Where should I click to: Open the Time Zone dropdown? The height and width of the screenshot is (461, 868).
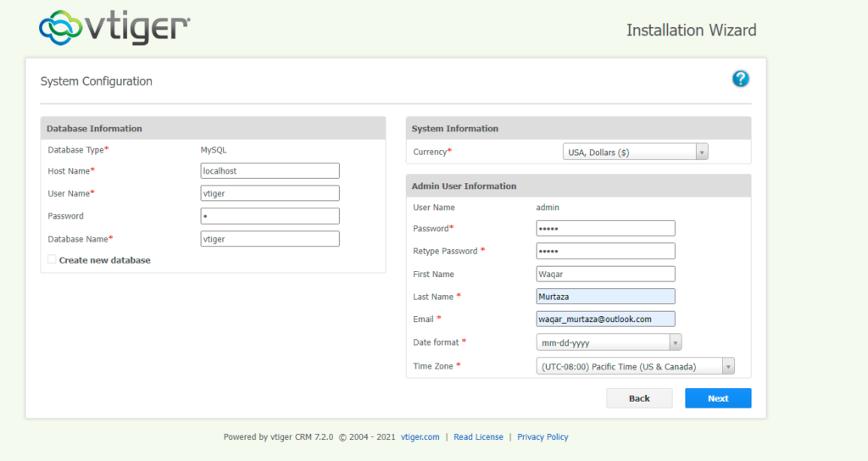[x=635, y=366]
